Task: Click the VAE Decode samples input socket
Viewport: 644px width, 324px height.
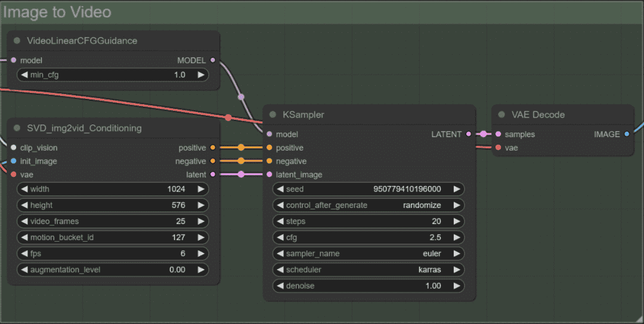Action: click(x=498, y=134)
